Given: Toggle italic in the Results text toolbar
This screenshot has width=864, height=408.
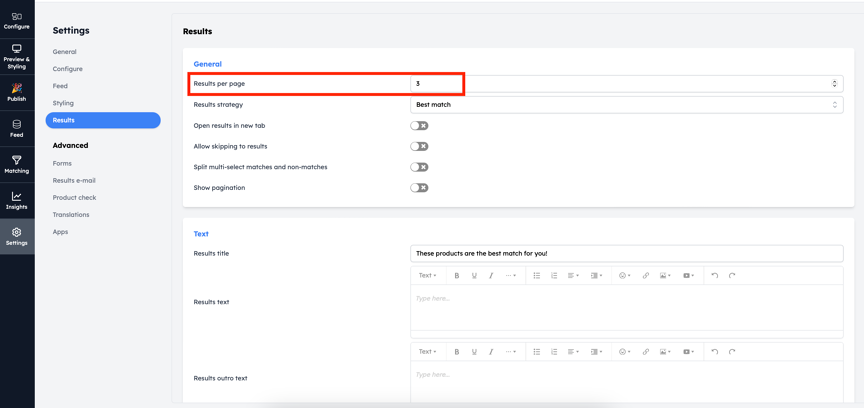Looking at the screenshot, I should point(490,276).
